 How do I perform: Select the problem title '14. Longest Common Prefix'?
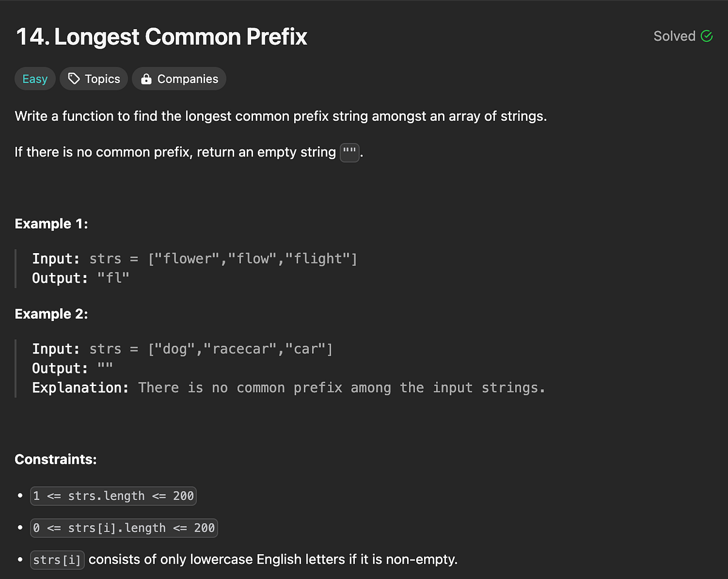pos(161,36)
